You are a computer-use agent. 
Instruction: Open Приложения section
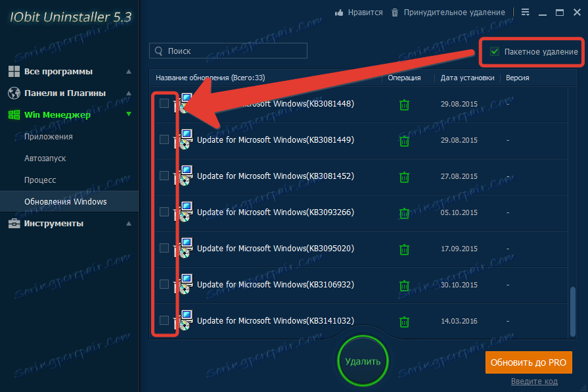[x=49, y=137]
